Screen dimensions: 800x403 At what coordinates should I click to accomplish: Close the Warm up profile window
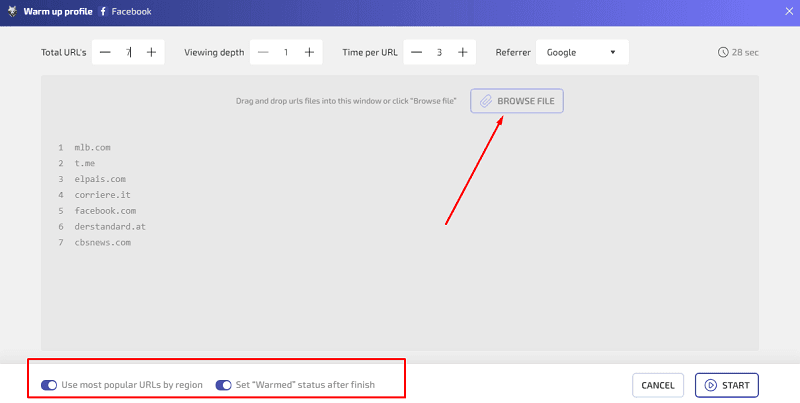click(x=789, y=11)
